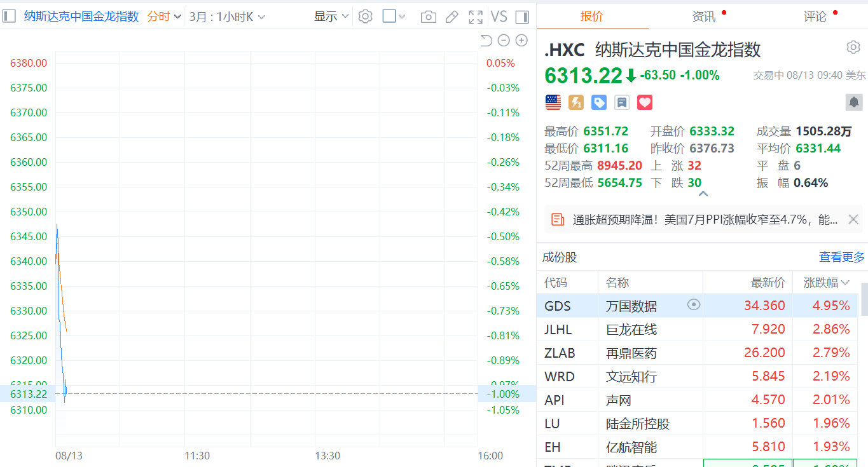868x467 pixels.
Task: Open the 3月 : 1小时K period dropdown
Action: (x=227, y=17)
